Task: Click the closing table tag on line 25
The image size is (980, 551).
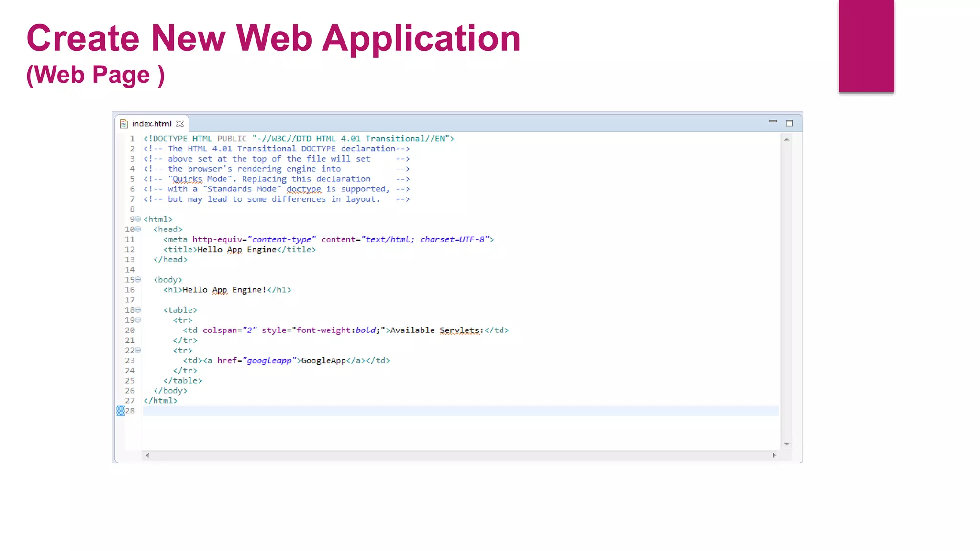Action: [183, 381]
